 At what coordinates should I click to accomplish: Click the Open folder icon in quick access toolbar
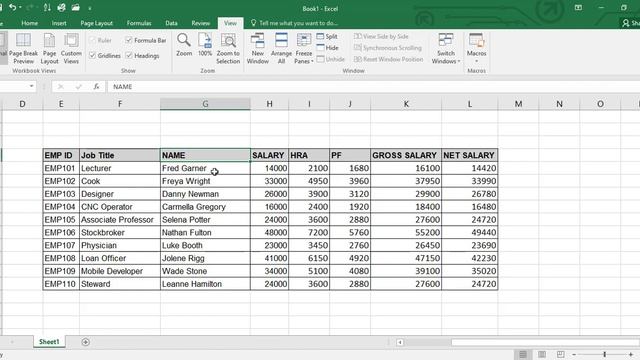[76, 7]
